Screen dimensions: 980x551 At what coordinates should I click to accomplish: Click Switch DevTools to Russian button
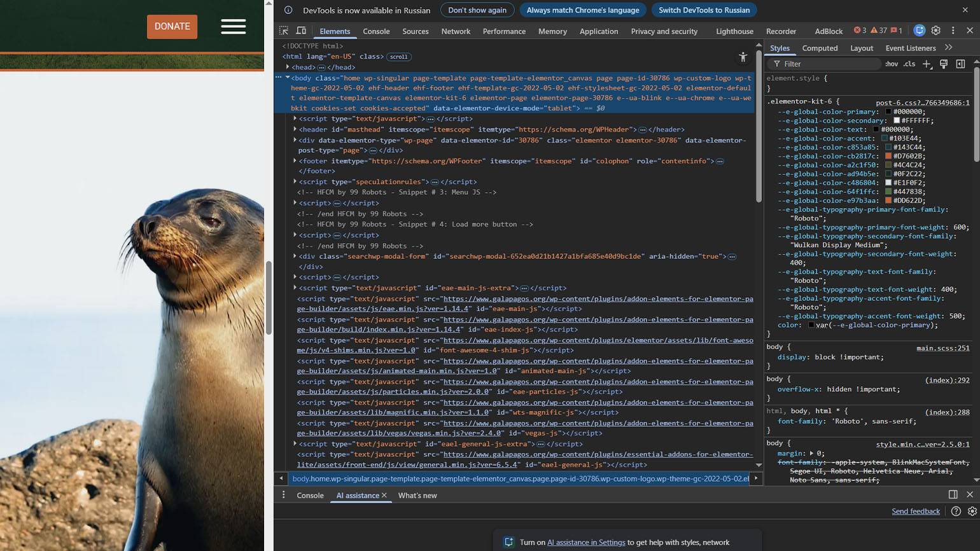tap(704, 10)
